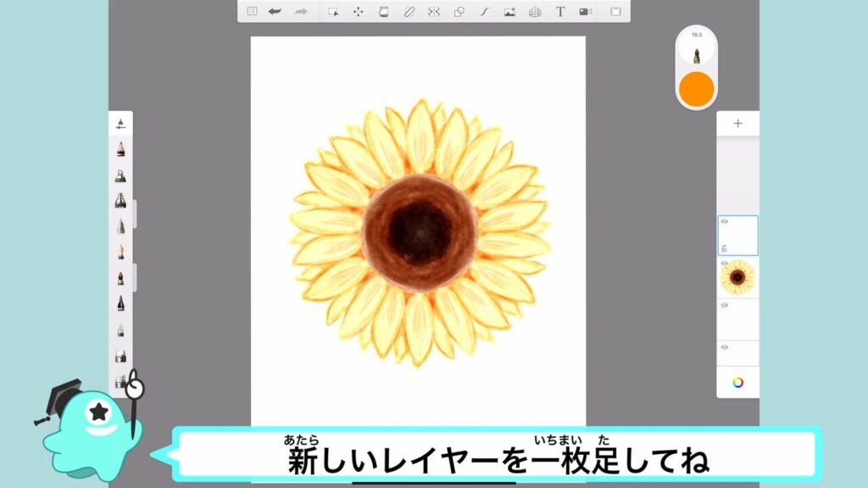The height and width of the screenshot is (488, 868).
Task: Activate the symmetry tool
Action: coord(434,12)
